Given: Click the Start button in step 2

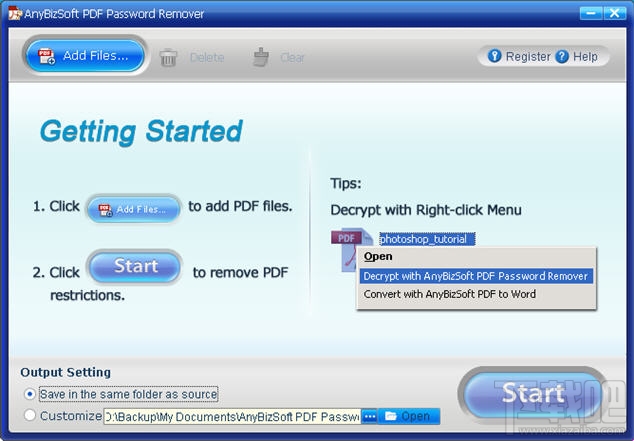Looking at the screenshot, I should (x=135, y=266).
